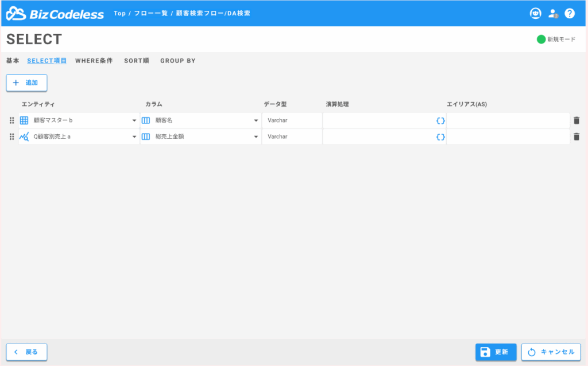This screenshot has height=366, width=588.
Task: Open the user account icon
Action: point(553,14)
